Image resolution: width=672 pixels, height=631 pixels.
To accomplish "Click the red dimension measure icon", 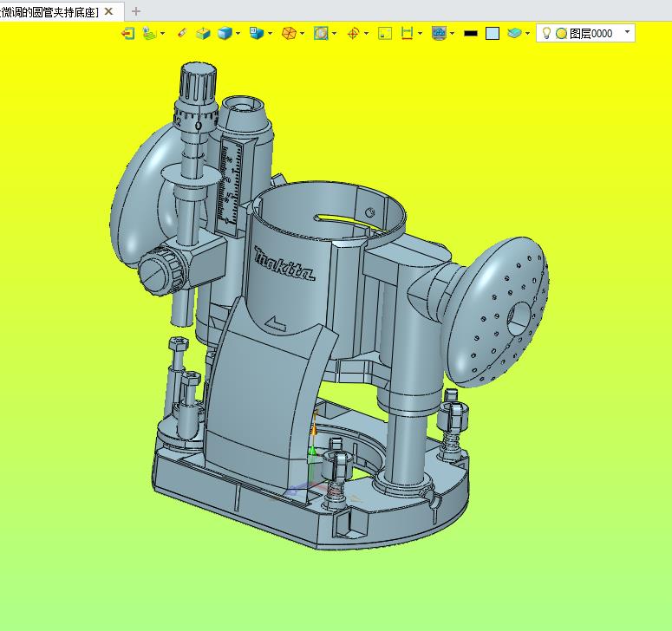I will [406, 34].
